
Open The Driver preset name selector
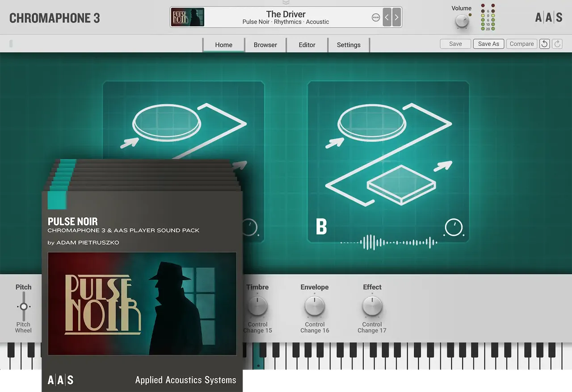(x=286, y=17)
